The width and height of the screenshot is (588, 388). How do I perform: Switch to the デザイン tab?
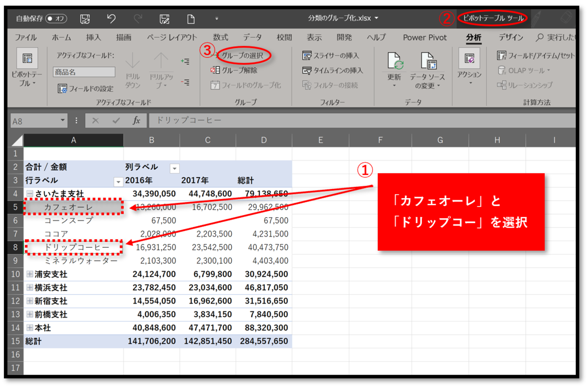point(511,37)
